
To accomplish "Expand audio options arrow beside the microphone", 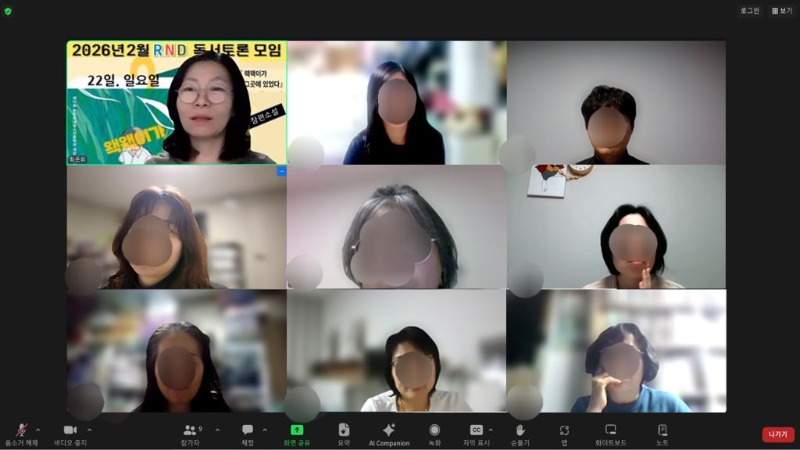I will coord(38,429).
